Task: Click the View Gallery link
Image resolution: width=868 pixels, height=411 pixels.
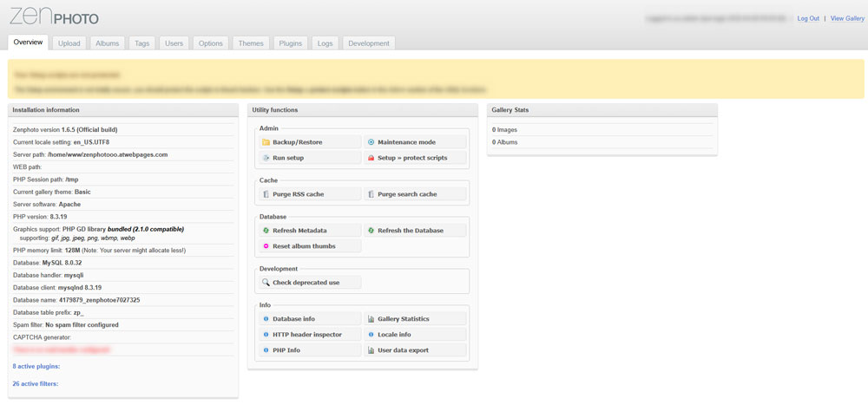Action: pyautogui.click(x=847, y=18)
